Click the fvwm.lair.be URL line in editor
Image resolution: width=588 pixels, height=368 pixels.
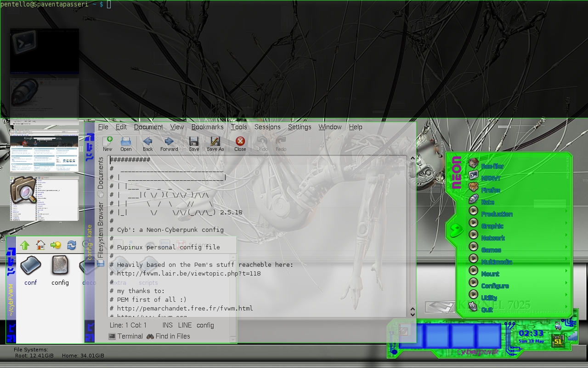pyautogui.click(x=185, y=273)
